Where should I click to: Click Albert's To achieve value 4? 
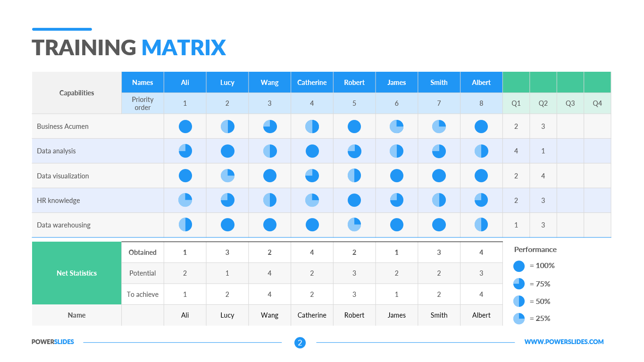481,294
